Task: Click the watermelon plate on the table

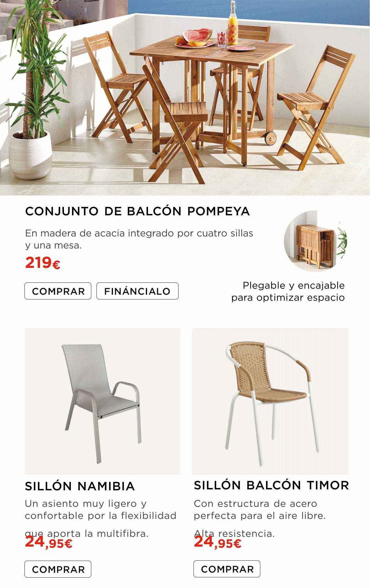Action: [195, 39]
